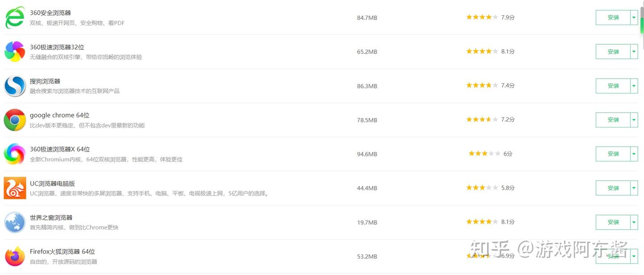This screenshot has width=644, height=275.
Task: Install google chrome 64位
Action: 613,120
